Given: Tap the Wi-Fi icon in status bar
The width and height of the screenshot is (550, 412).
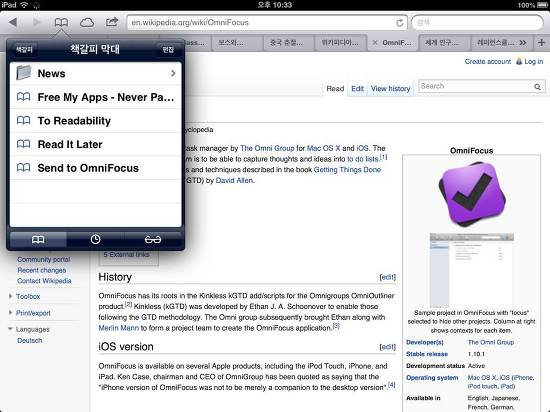Looking at the screenshot, I should 24,5.
